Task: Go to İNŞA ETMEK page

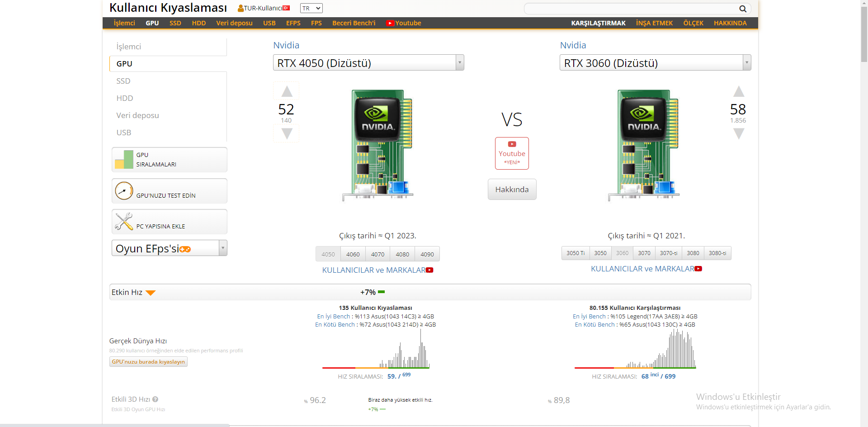Action: [x=655, y=23]
